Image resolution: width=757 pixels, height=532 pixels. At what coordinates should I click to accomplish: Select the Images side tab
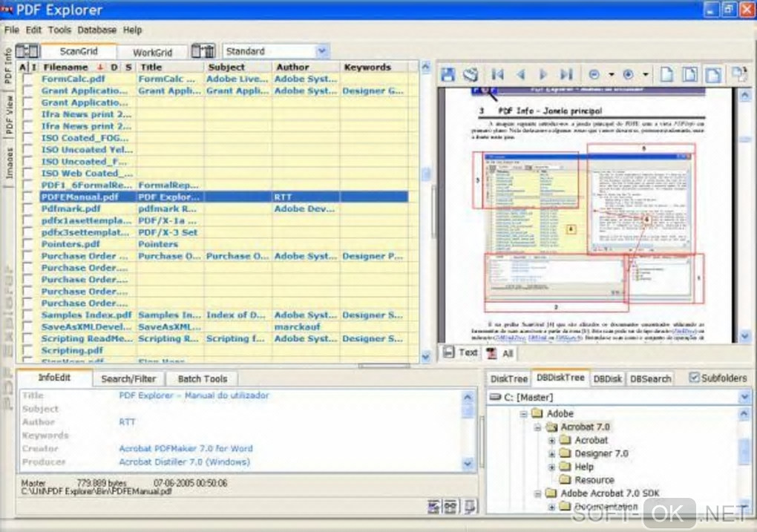tap(9, 163)
